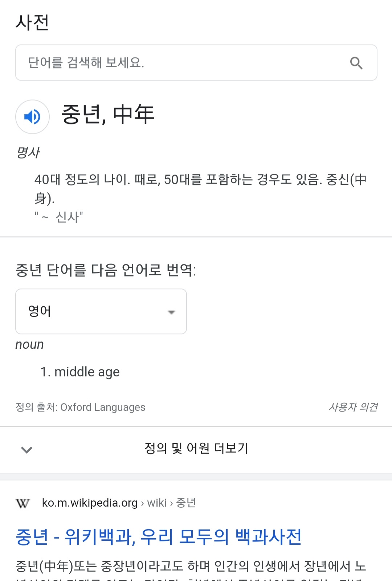Click the Oxford Languages source text

[103, 407]
